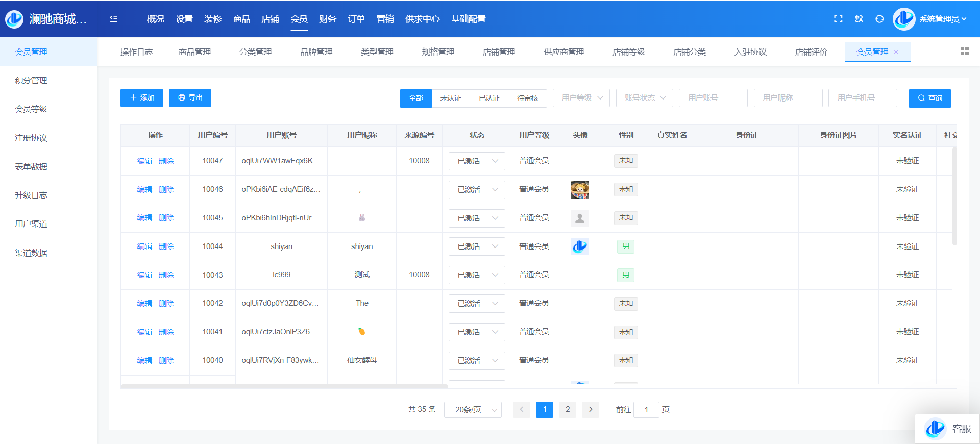Open the 财务 top menu
The height and width of the screenshot is (444, 980).
coord(328,19)
